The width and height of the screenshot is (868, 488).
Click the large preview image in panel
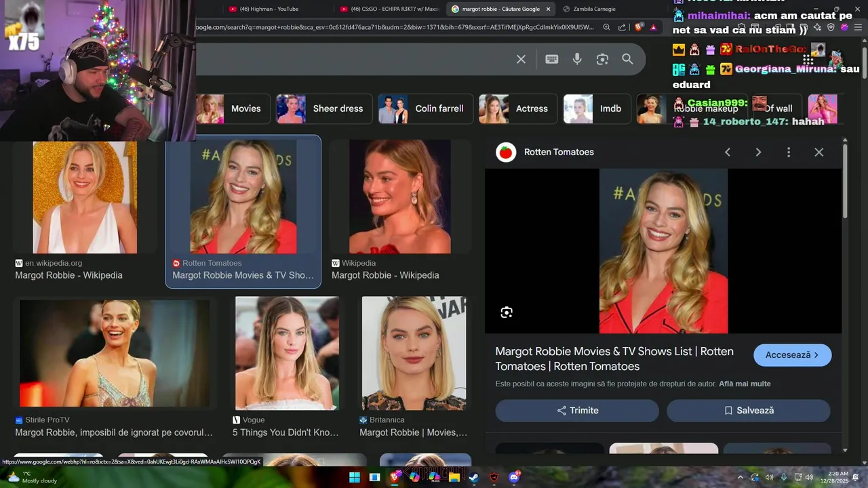click(x=663, y=251)
